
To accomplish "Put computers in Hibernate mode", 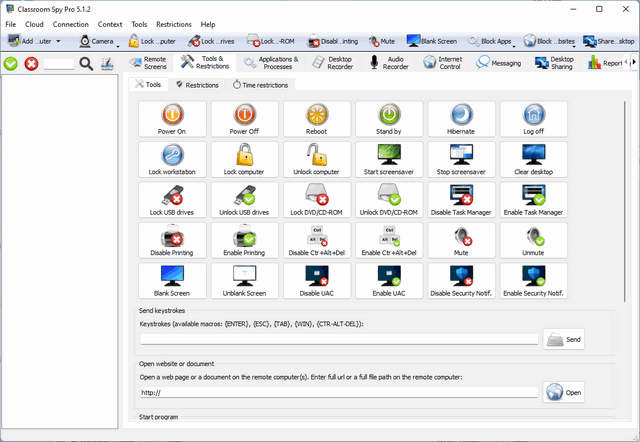I will [461, 121].
